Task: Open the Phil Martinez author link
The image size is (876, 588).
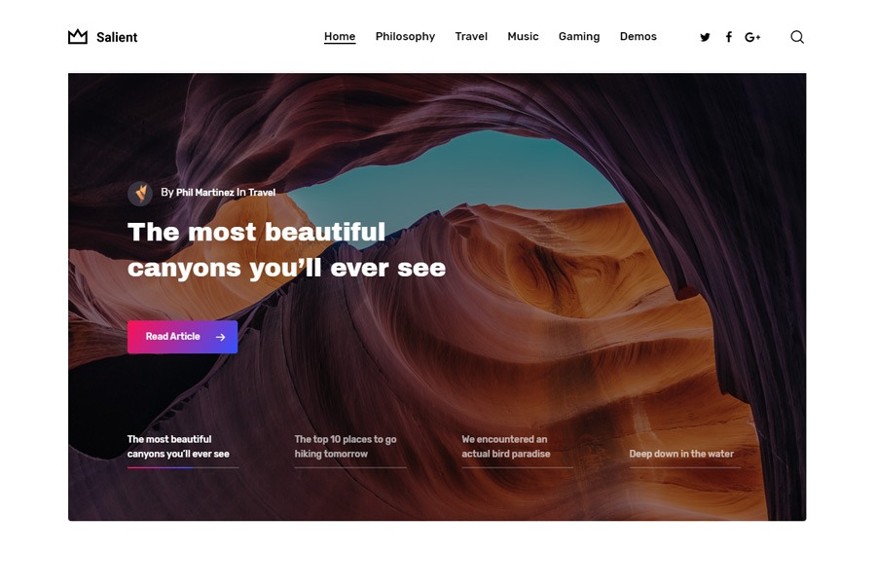Action: [x=205, y=193]
